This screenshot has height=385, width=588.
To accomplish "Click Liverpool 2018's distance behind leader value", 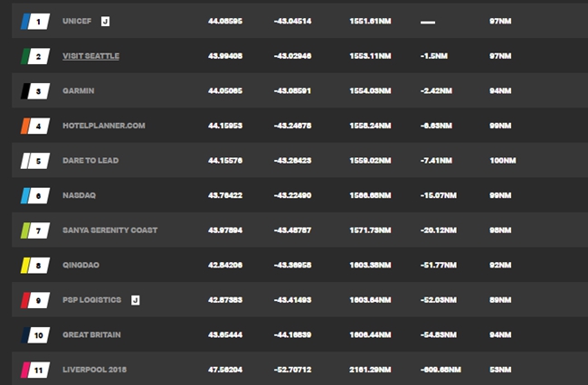I will point(441,370).
